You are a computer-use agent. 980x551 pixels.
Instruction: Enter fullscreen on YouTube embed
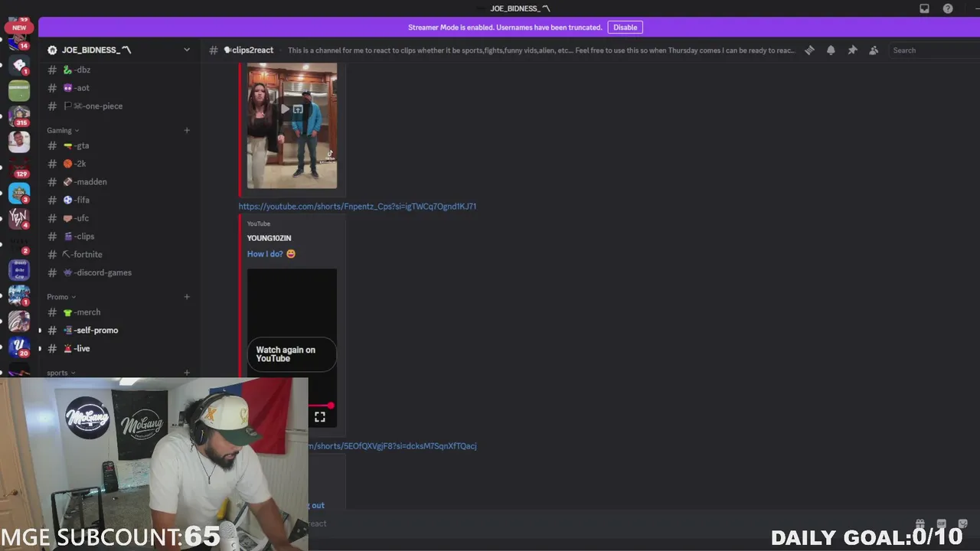pyautogui.click(x=320, y=417)
